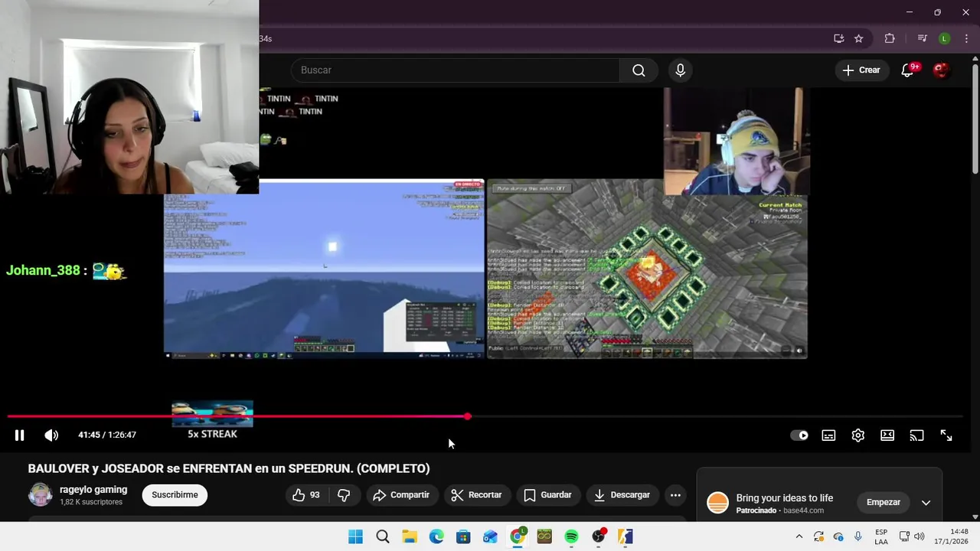
Task: Click the video title BAULOVER y JOSEADOR
Action: 229,468
